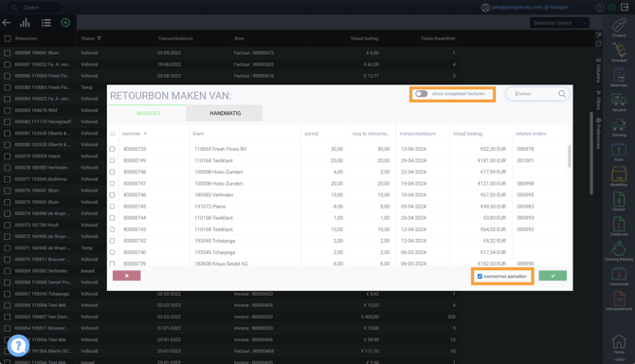This screenshot has width=635, height=364.
Task: Expand the Columns side panel
Action: pyautogui.click(x=598, y=71)
